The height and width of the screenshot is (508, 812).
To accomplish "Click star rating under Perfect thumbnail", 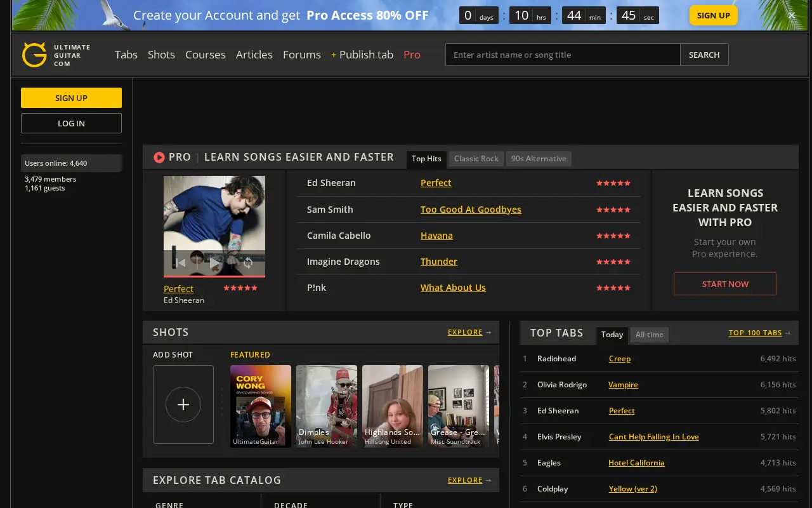I will [x=240, y=288].
